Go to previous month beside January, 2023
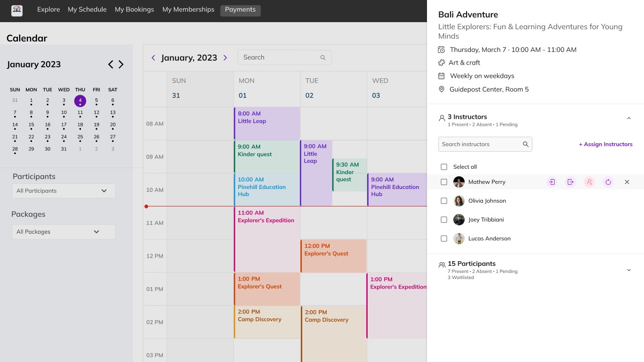This screenshot has width=644, height=362. pos(153,58)
